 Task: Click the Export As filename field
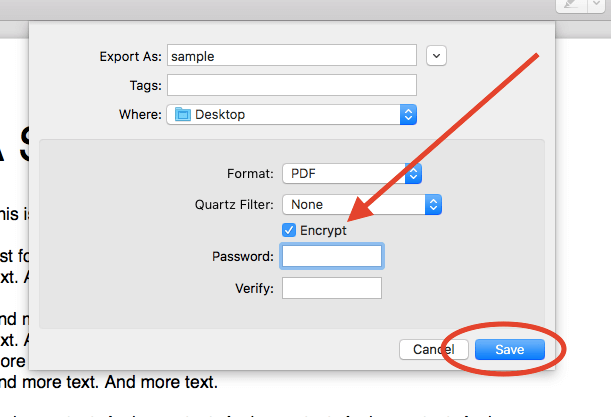[x=291, y=56]
